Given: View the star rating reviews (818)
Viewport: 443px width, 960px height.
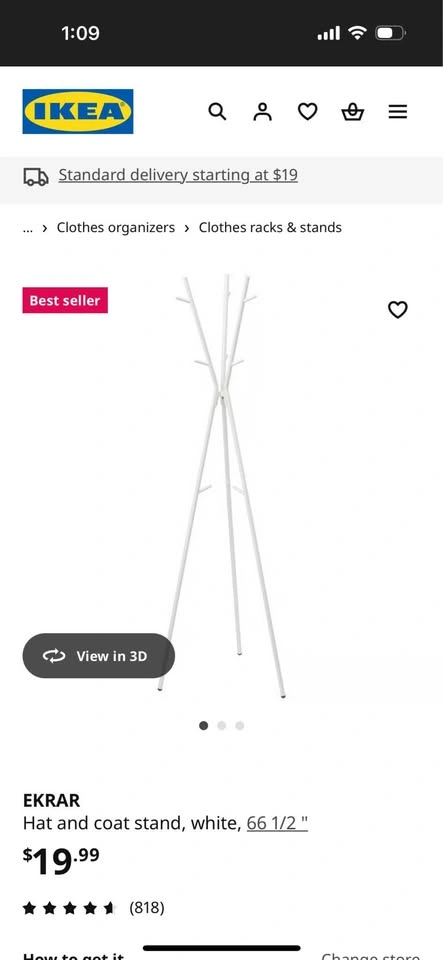Looking at the screenshot, I should click(x=94, y=907).
